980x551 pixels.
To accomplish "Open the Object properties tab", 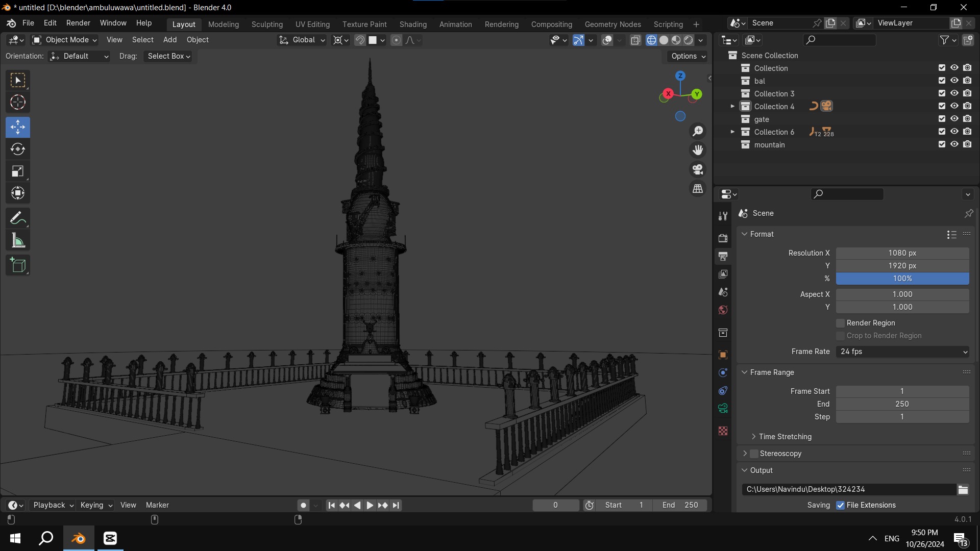I will point(723,355).
